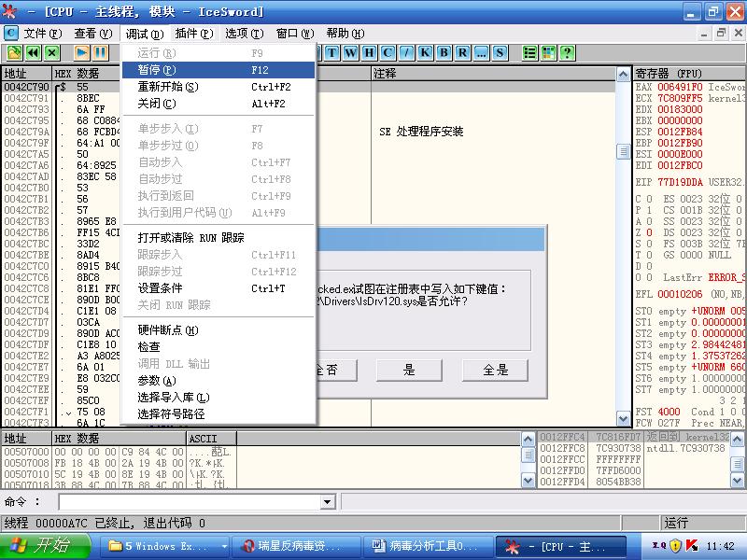The height and width of the screenshot is (560, 747).
Task: Click the 地址 header in disassembly pane
Action: (x=27, y=74)
